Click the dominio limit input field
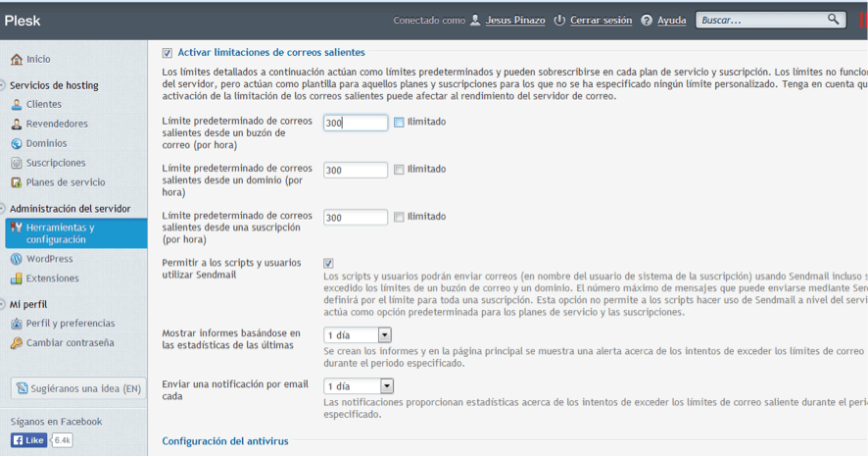 [x=356, y=170]
